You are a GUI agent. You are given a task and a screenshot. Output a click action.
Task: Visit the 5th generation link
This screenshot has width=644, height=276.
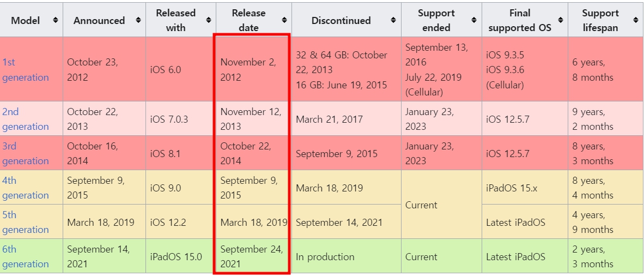coord(25,222)
